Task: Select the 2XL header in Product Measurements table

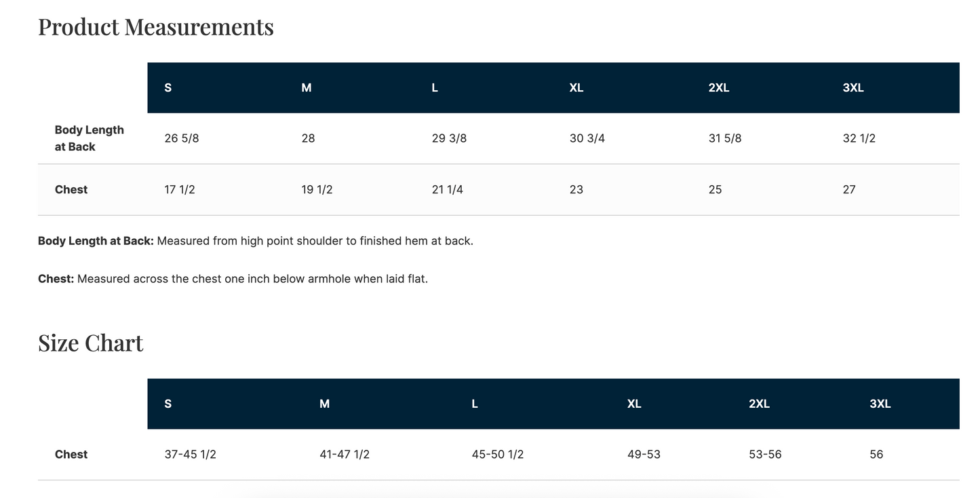Action: 719,88
